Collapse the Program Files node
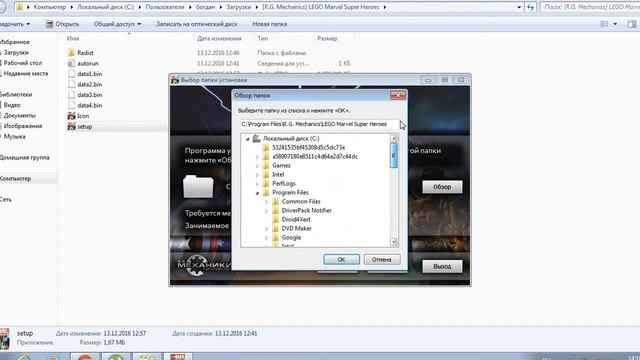The width and height of the screenshot is (640, 360). click(257, 193)
